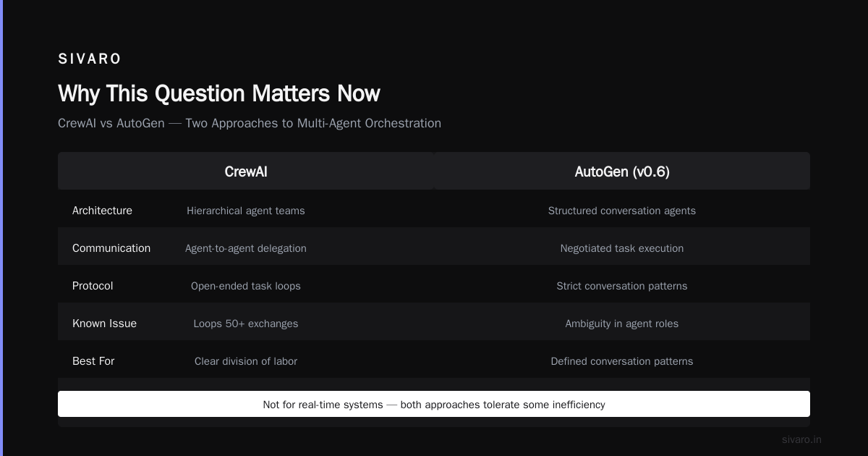The width and height of the screenshot is (868, 456).
Task: Click 'Ambiguity in agent roles' cell
Action: [x=622, y=324]
